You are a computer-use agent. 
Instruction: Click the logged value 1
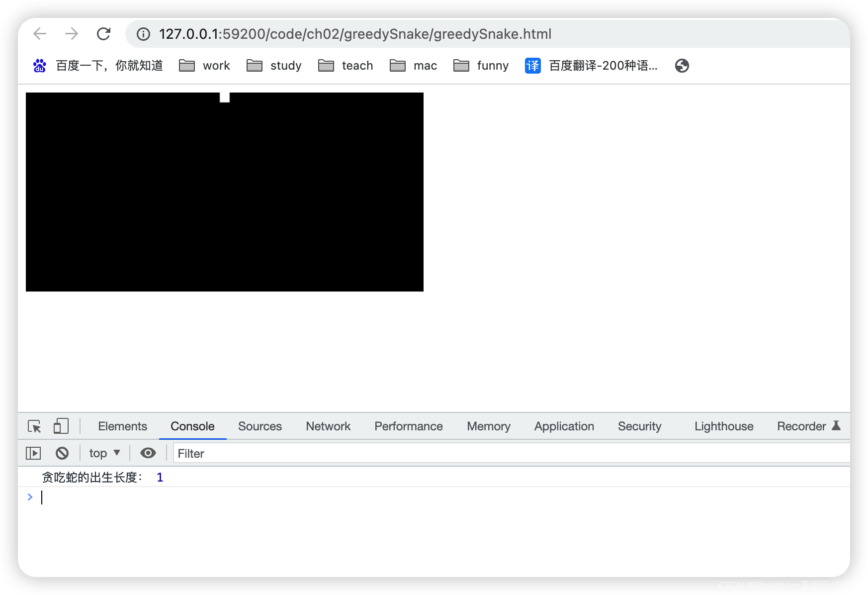coord(160,478)
